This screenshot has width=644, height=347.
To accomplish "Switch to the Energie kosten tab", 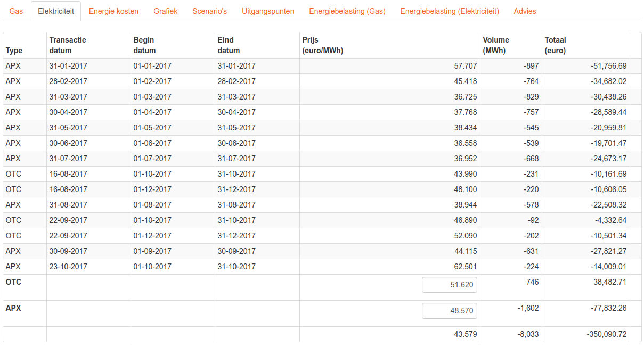I will click(x=113, y=11).
